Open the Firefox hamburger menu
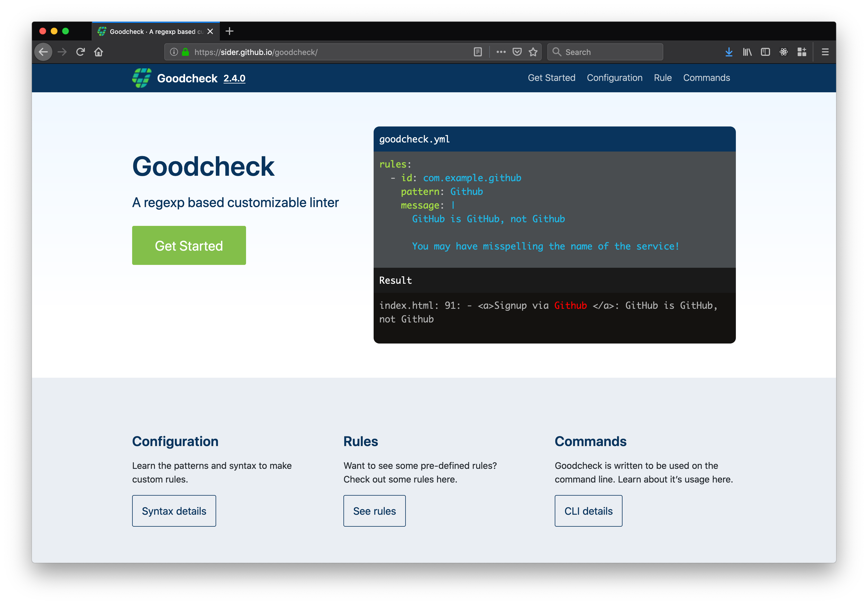 coord(825,52)
